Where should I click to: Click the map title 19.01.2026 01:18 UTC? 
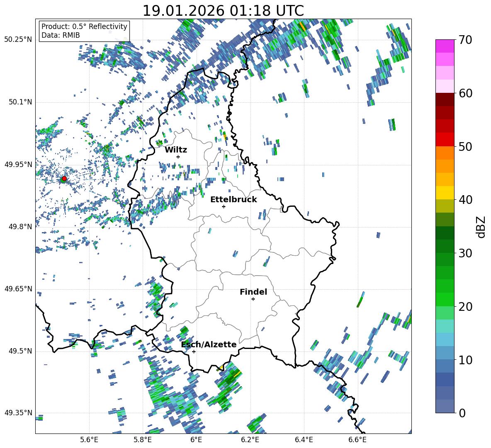point(223,11)
